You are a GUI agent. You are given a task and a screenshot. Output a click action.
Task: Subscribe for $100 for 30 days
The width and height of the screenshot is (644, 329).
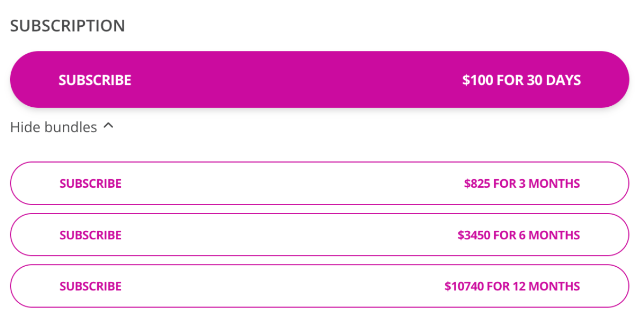click(319, 80)
